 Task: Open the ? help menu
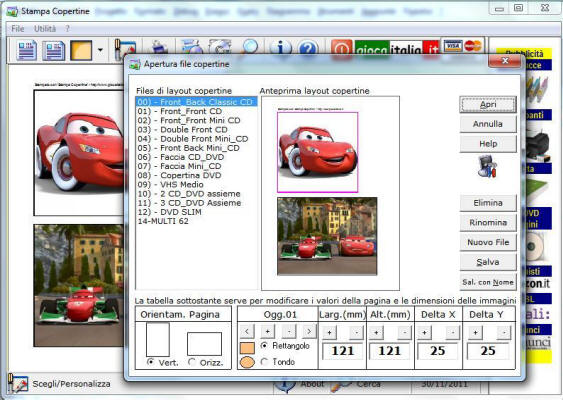(x=68, y=29)
